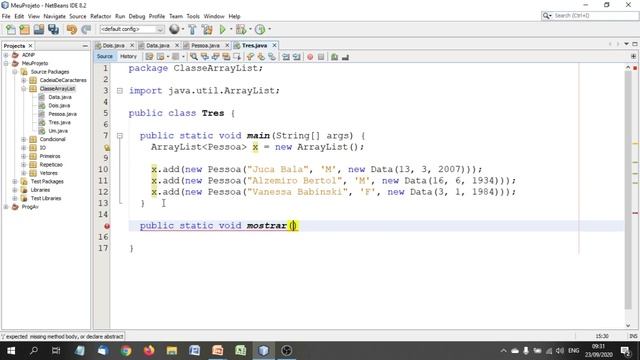The image size is (640, 360).
Task: Click the Find Next Occurrence icon
Action: [216, 57]
